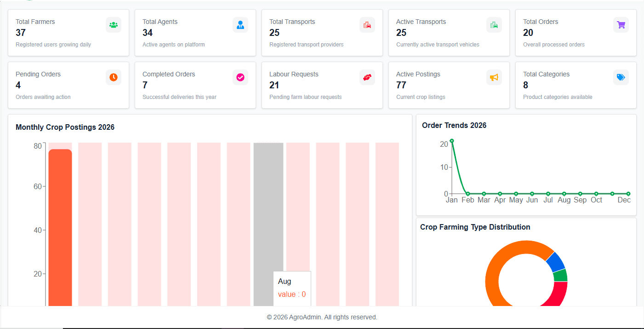Click the Active Transports vehicle icon
The image size is (644, 329).
(x=494, y=25)
